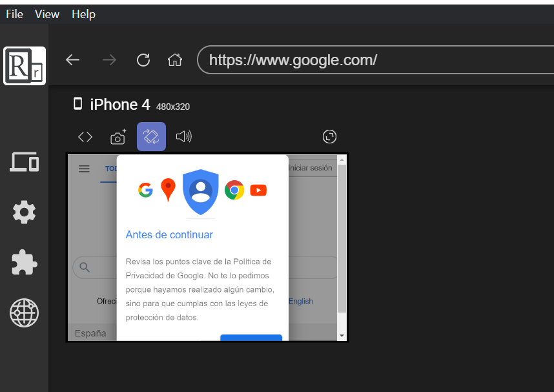Click the account shield icon in dialog
The width and height of the screenshot is (554, 392).
(201, 192)
